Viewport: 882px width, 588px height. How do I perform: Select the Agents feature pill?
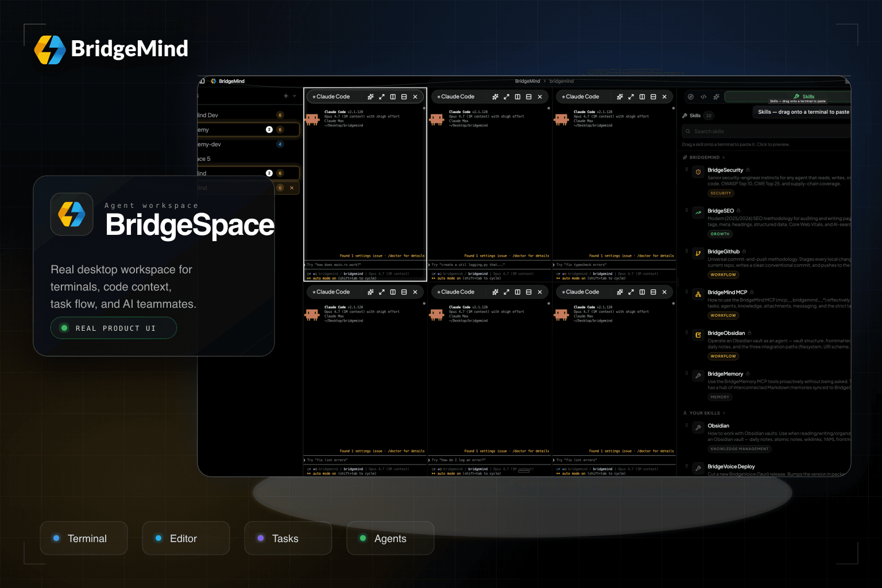pos(390,539)
